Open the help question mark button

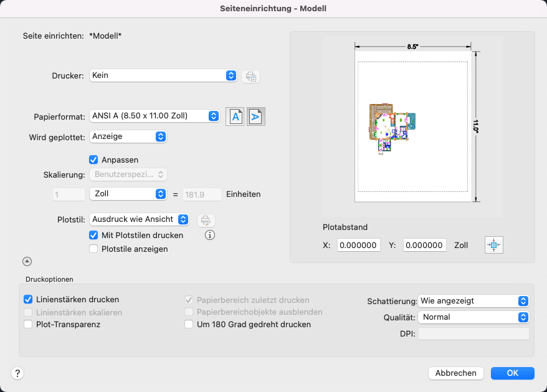(17, 373)
